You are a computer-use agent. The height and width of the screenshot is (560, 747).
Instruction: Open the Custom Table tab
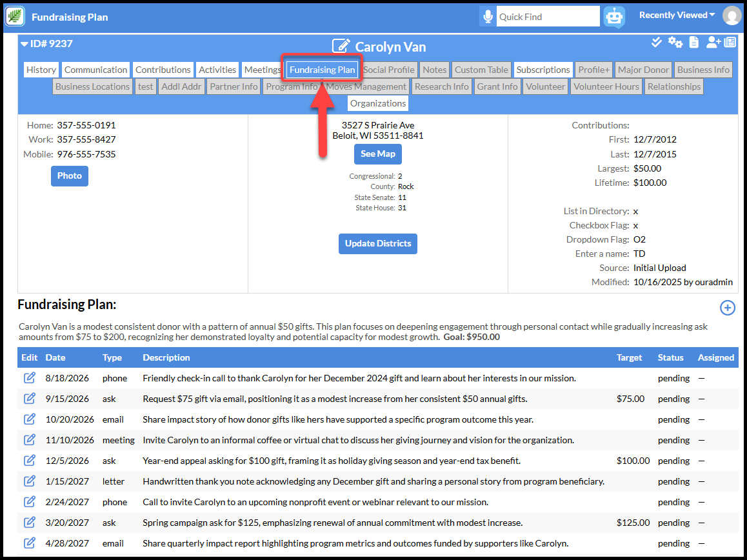[481, 70]
